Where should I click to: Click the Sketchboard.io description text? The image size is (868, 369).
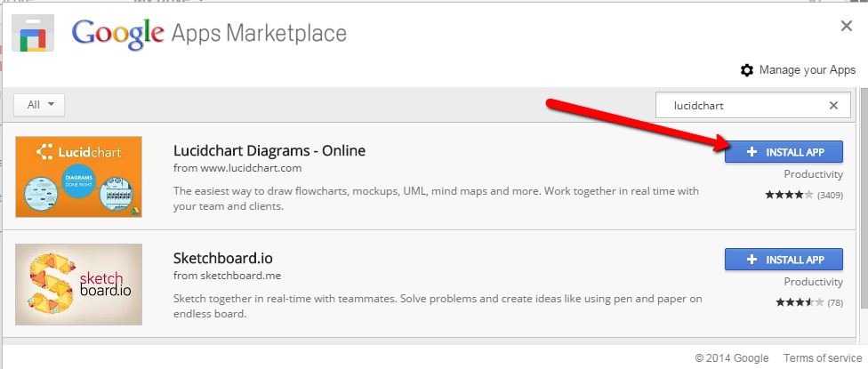tap(438, 306)
